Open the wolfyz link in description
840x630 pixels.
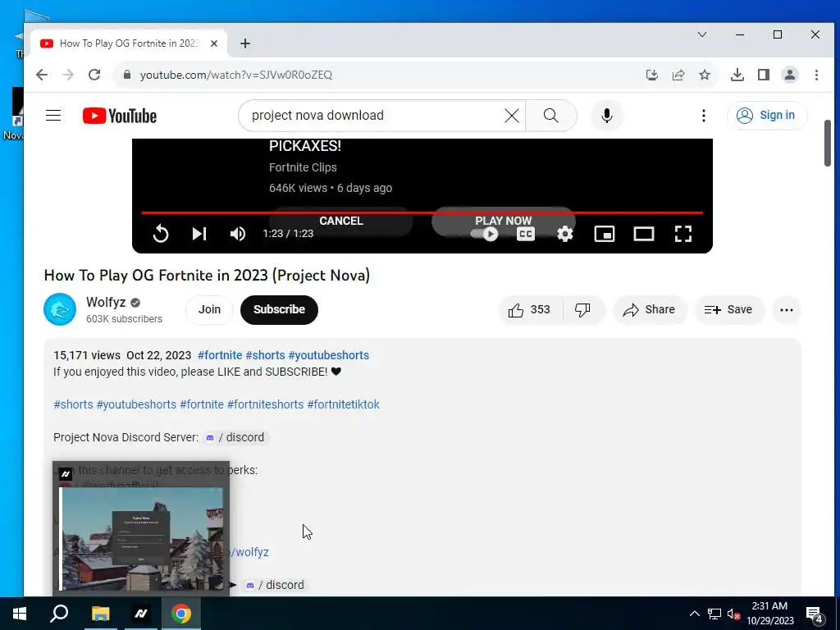(249, 552)
